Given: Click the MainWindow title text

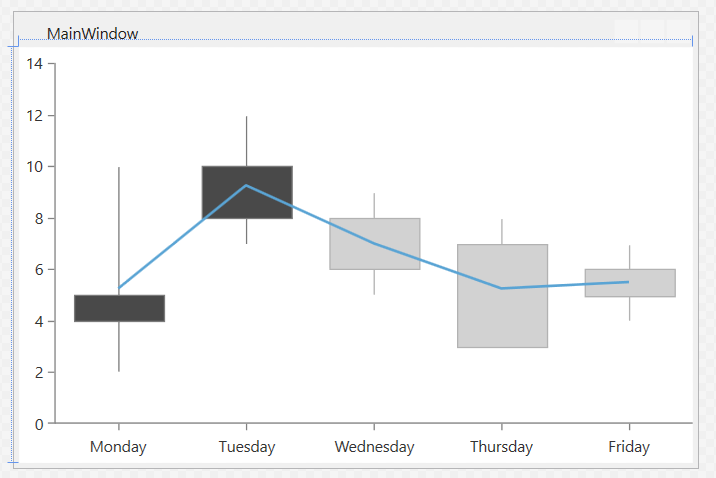Looking at the screenshot, I should pos(92,34).
